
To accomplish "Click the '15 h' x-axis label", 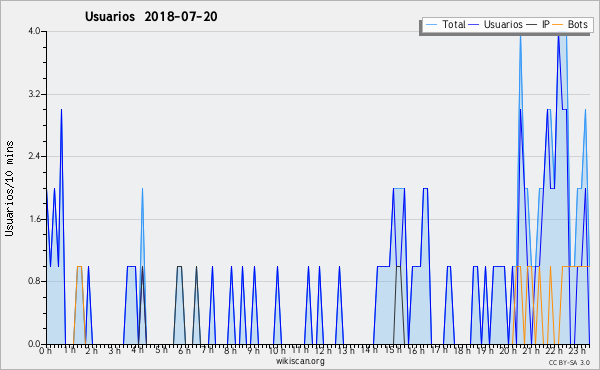I will (393, 350).
